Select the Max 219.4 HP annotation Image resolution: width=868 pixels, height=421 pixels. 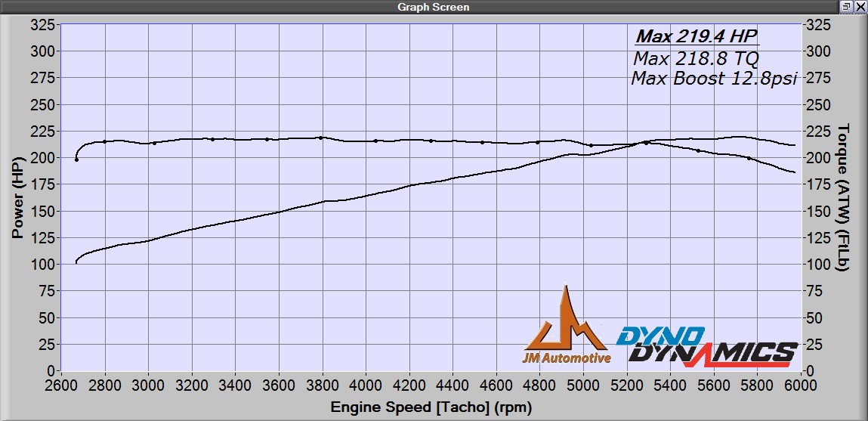(695, 36)
